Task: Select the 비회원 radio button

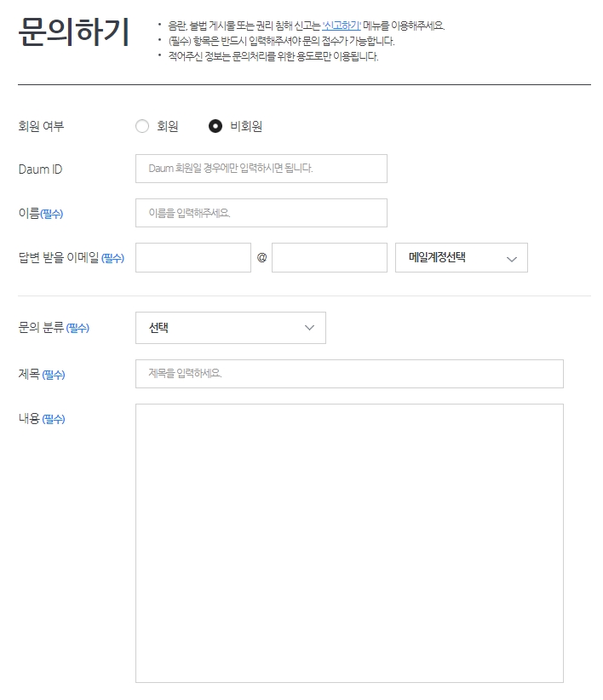Action: (215, 126)
